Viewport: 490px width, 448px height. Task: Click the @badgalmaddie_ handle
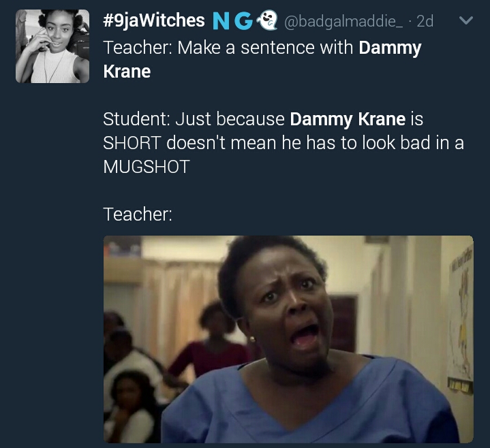pos(343,21)
